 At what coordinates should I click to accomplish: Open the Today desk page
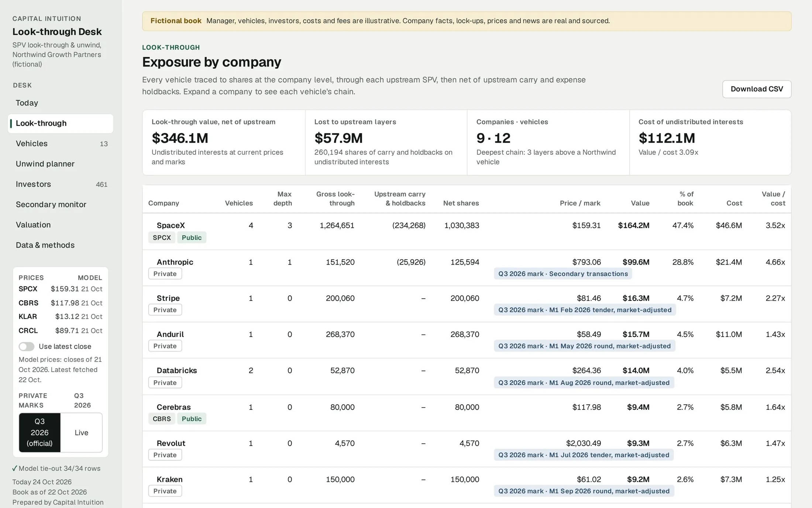pos(61,103)
